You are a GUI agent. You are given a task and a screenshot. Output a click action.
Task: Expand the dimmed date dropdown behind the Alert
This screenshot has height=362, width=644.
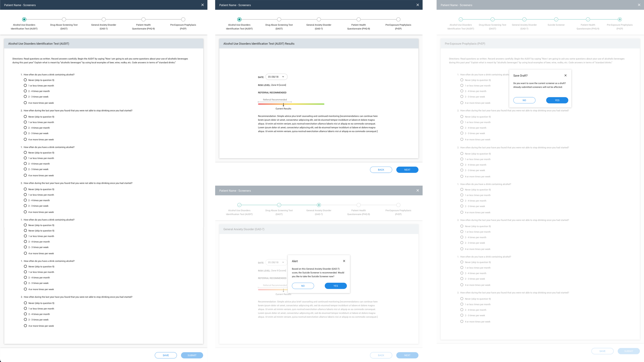point(276,262)
